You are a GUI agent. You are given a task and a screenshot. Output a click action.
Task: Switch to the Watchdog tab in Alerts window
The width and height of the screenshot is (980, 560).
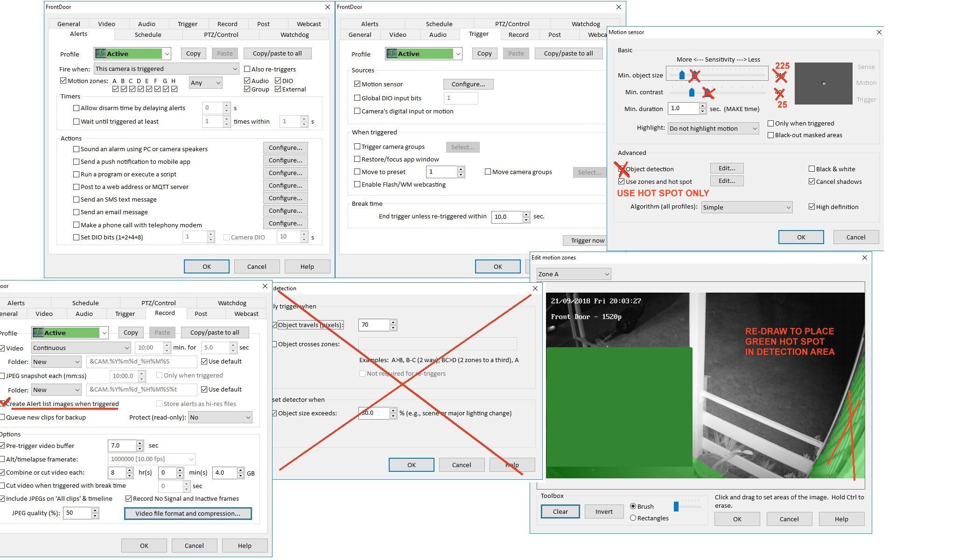point(294,35)
